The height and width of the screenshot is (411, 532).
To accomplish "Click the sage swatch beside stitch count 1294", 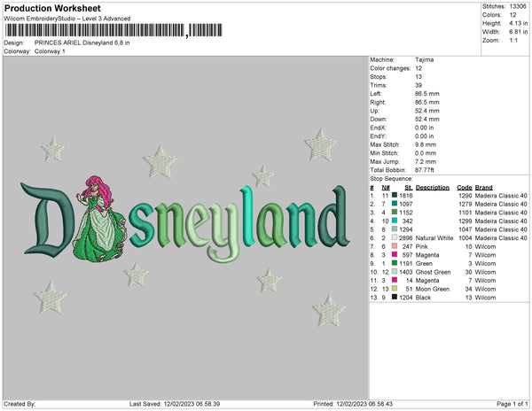I will [395, 229].
